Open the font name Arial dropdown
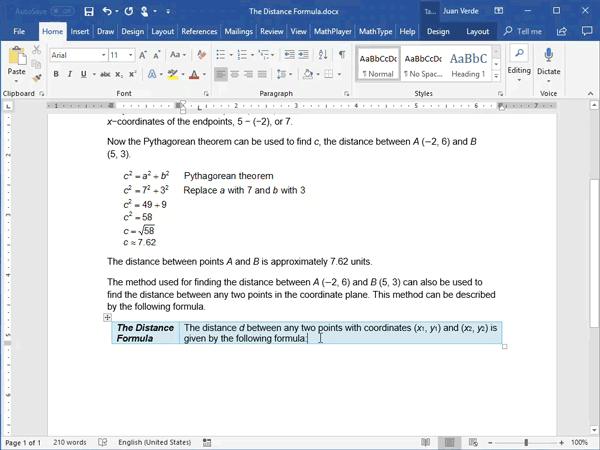Screen dimensions: 600x450 [x=103, y=55]
